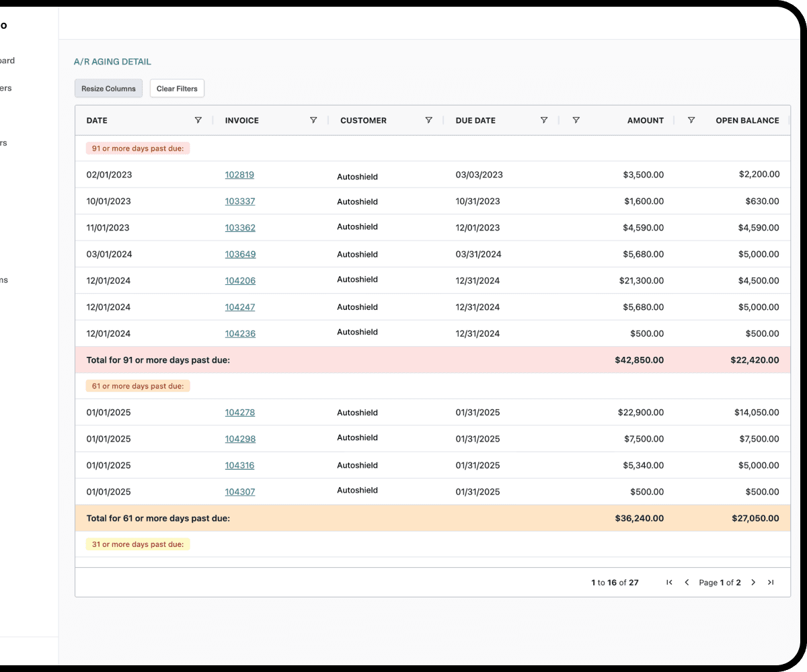This screenshot has height=672, width=807.
Task: Go to the previous page arrow
Action: pos(687,583)
